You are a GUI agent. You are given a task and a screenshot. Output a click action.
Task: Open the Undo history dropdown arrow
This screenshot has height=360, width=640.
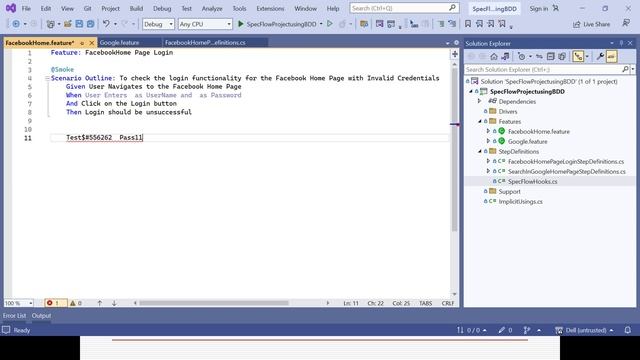point(115,24)
